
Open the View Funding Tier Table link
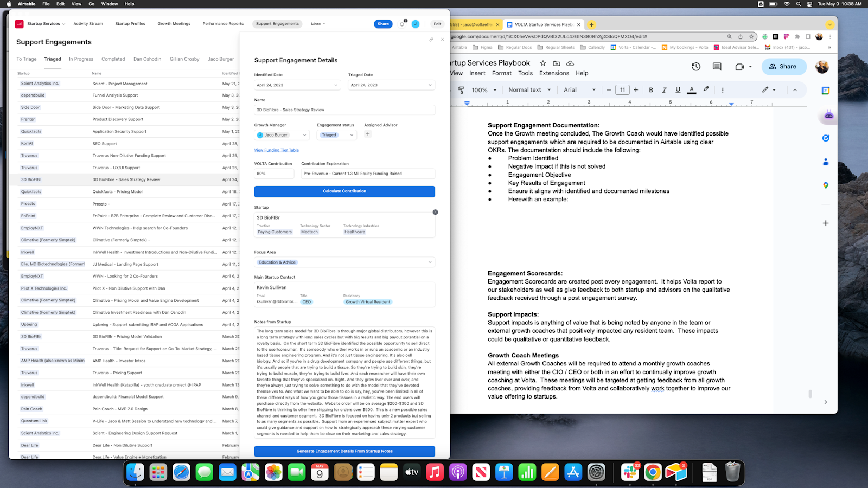[x=277, y=150]
